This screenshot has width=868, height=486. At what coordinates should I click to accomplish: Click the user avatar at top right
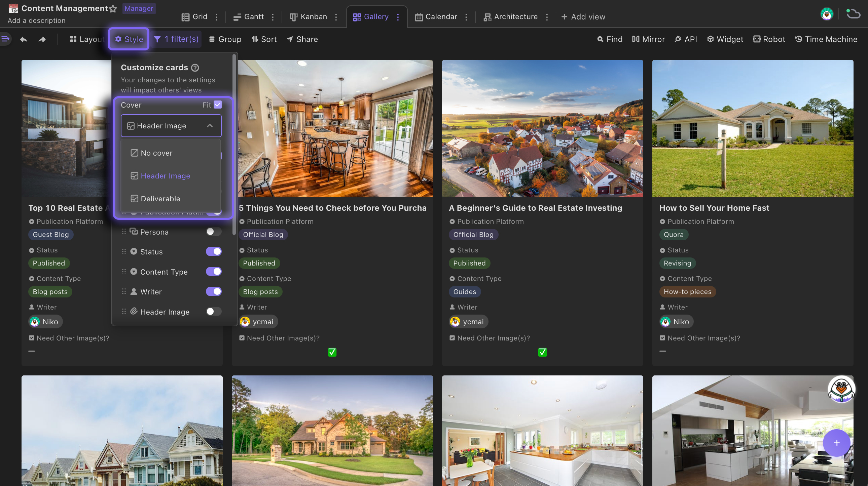[x=827, y=14]
